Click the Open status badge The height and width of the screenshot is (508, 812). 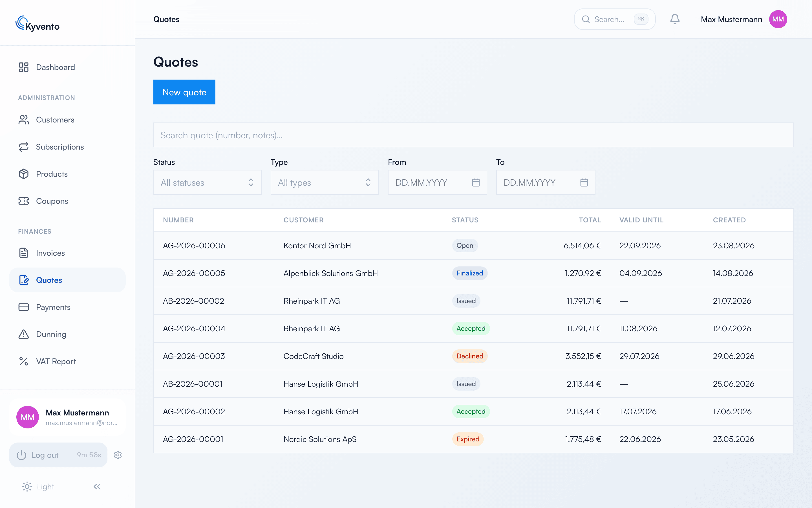click(x=464, y=246)
